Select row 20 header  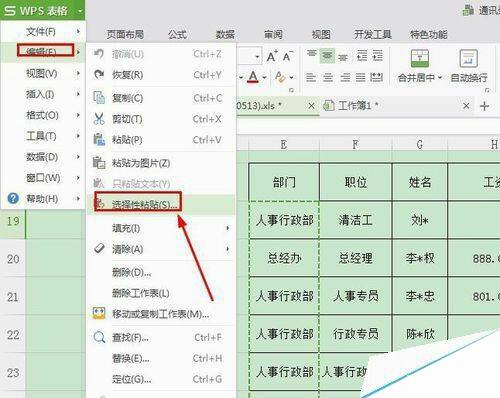(13, 259)
